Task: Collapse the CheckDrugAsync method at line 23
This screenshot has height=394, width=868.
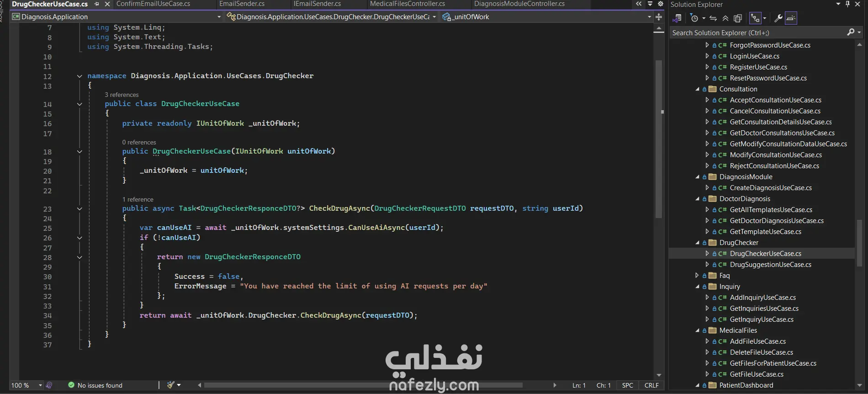Action: coord(79,209)
